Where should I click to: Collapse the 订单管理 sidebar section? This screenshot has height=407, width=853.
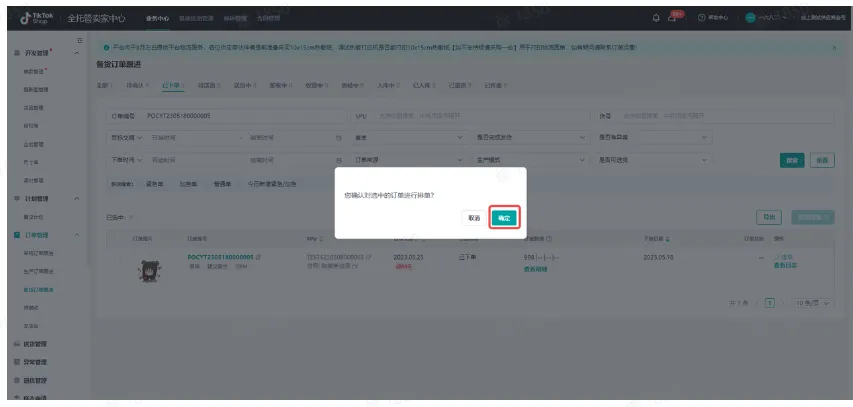[x=77, y=235]
